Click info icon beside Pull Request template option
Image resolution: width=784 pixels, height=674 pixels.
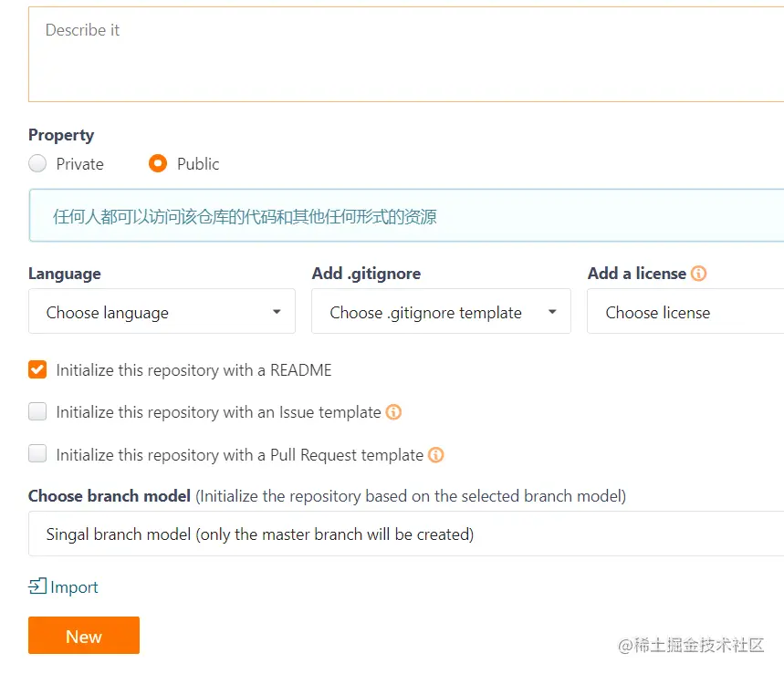tap(436, 455)
